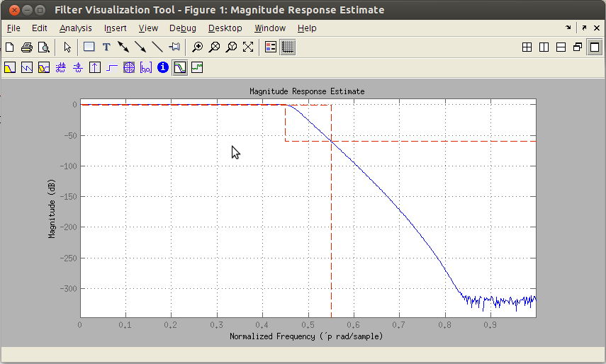Open Filter Information (blue i icon)
Viewport: 606px width, 364px height.
click(163, 67)
